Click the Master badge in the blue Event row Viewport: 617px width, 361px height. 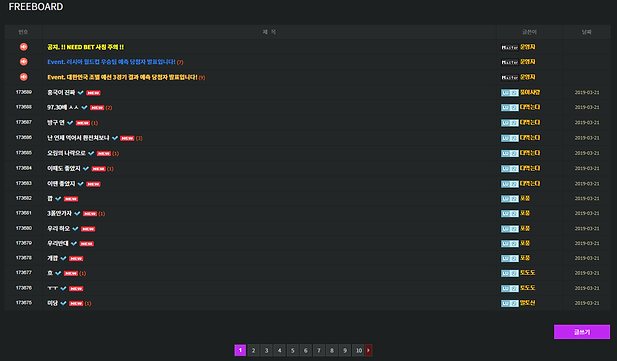[510, 62]
